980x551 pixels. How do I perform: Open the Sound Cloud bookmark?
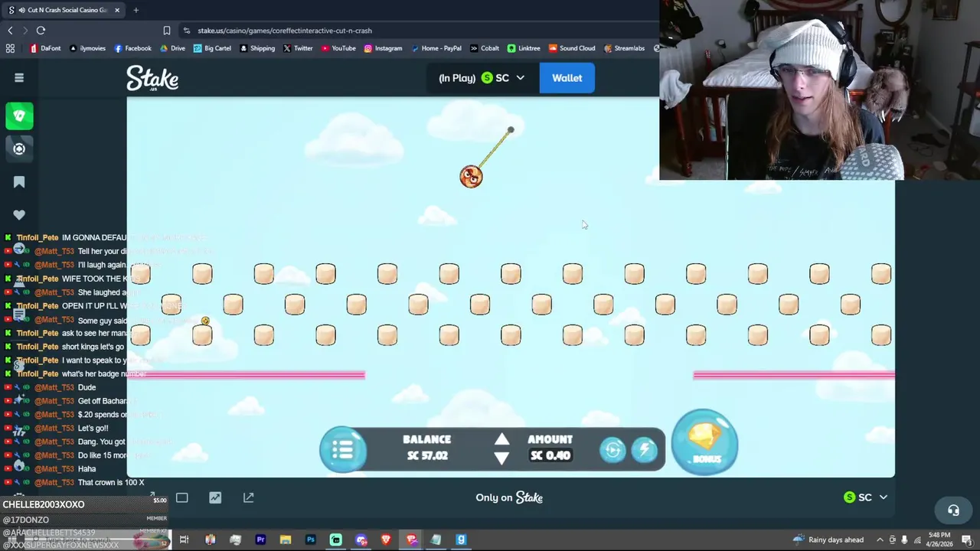point(572,48)
